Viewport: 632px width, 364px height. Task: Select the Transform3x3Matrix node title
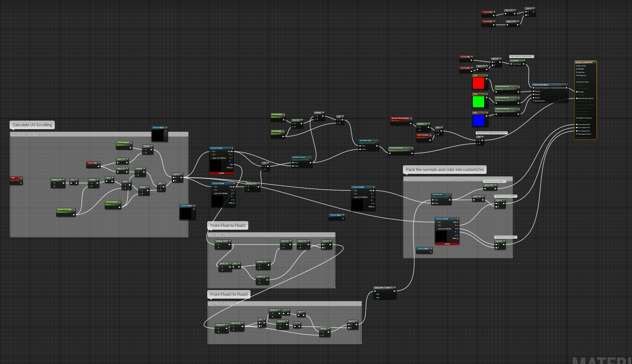tap(550, 85)
